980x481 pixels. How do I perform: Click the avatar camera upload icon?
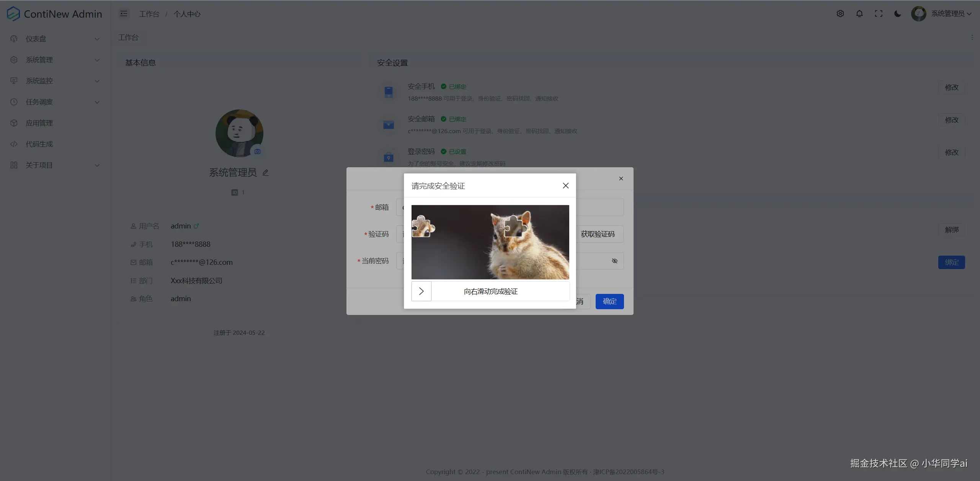tap(257, 152)
